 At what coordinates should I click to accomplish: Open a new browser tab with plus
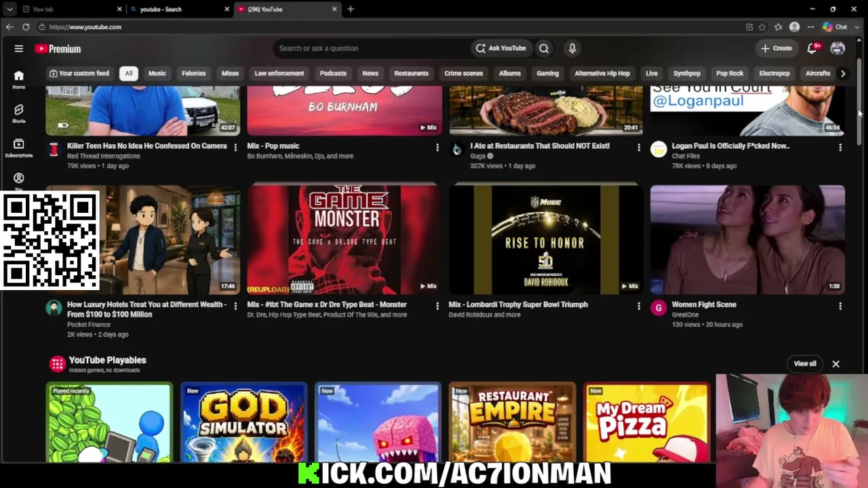point(351,9)
